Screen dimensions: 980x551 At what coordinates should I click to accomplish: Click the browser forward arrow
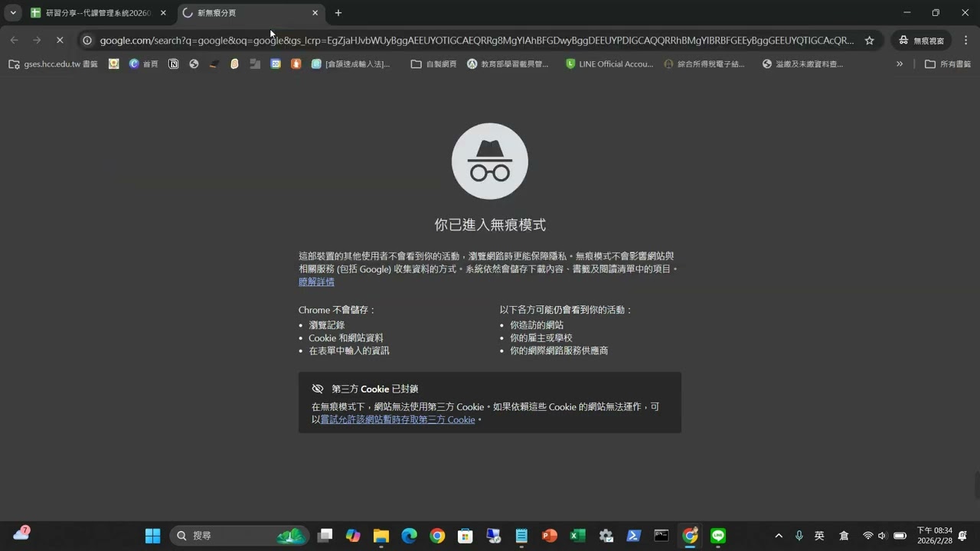coord(37,41)
